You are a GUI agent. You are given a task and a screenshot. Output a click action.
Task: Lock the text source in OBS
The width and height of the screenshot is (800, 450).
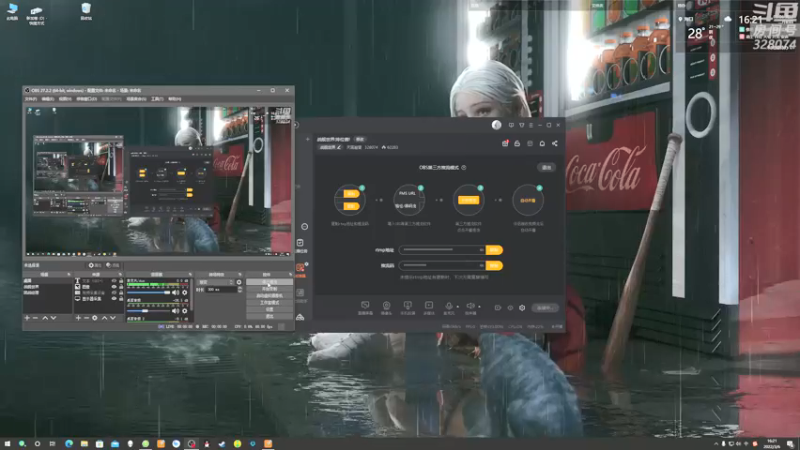click(x=121, y=281)
